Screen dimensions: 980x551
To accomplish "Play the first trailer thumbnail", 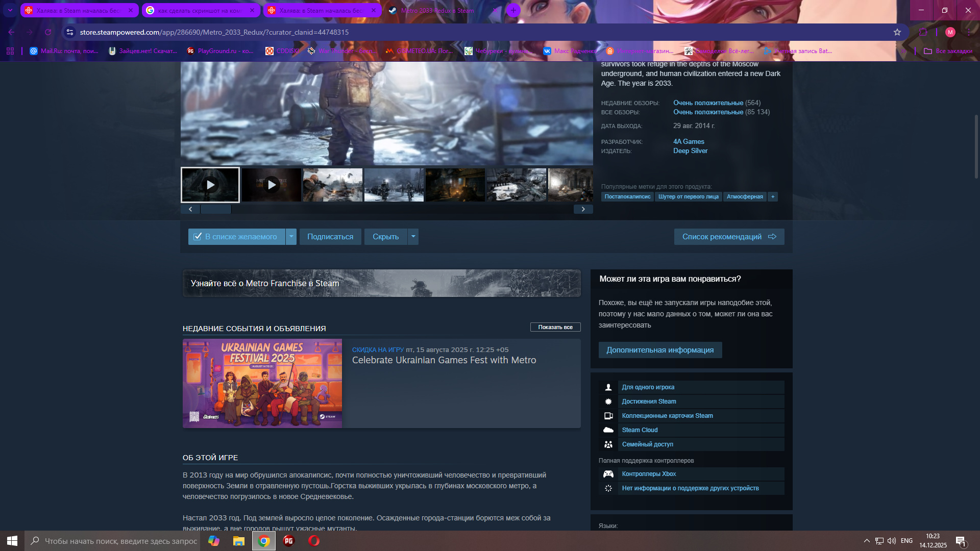I will [210, 185].
